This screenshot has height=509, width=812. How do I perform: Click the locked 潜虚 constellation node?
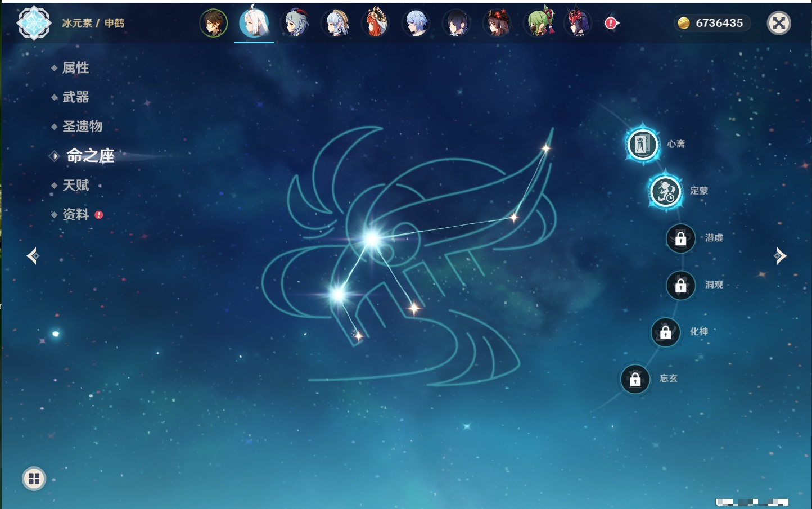680,238
